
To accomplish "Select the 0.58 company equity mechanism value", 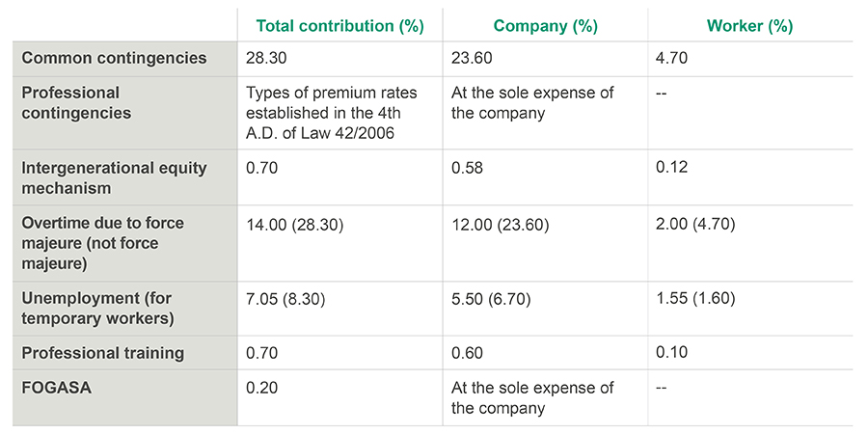I will pos(467,169).
